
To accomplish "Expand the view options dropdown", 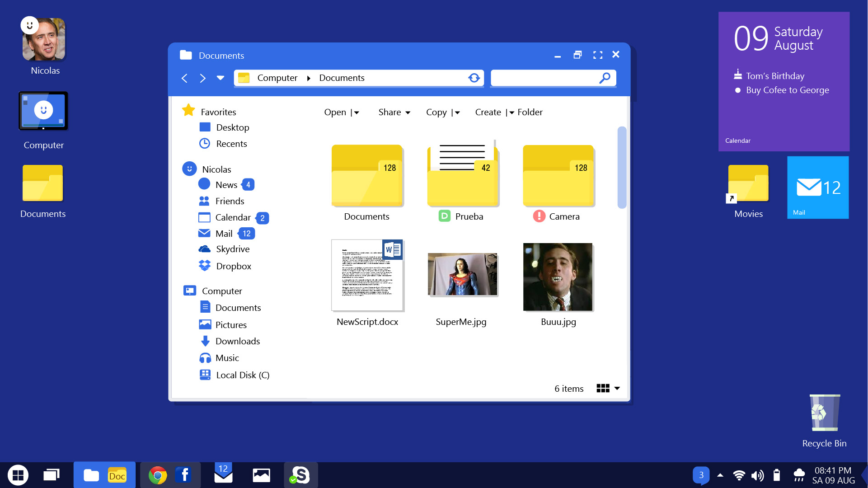I will pyautogui.click(x=618, y=389).
